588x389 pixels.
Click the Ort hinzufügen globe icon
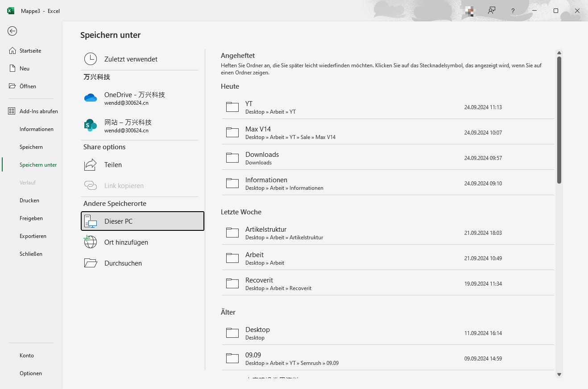[91, 242]
